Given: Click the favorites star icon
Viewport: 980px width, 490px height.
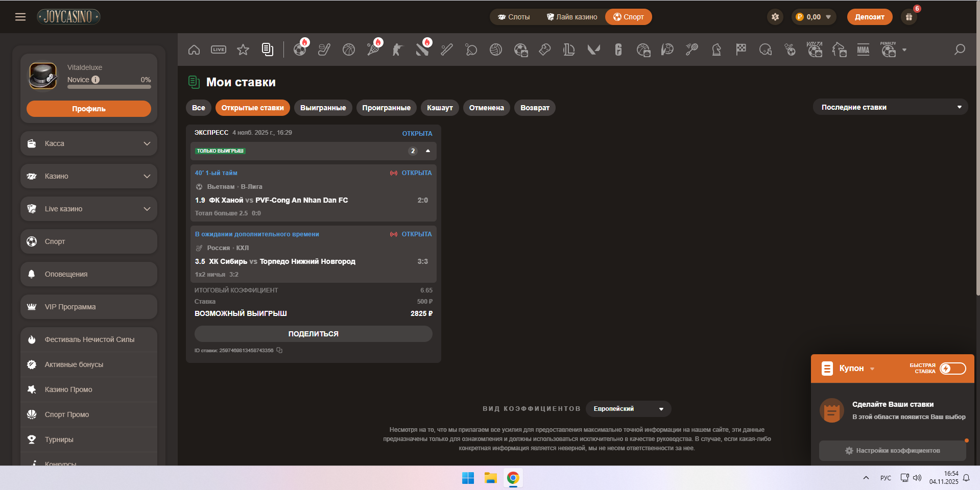Looking at the screenshot, I should 243,50.
